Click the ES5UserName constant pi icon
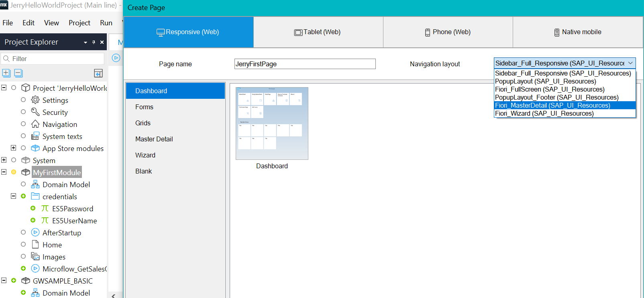Image resolution: width=644 pixels, height=298 pixels. pos(45,220)
